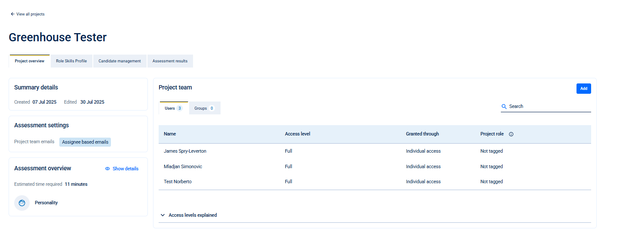
Task: Click Full access level for Test Norberto
Action: [288, 181]
